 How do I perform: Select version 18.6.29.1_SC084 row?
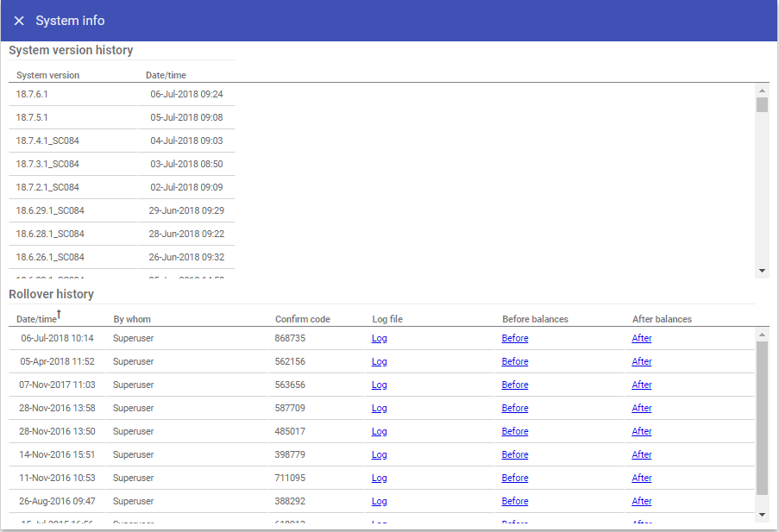coord(50,210)
